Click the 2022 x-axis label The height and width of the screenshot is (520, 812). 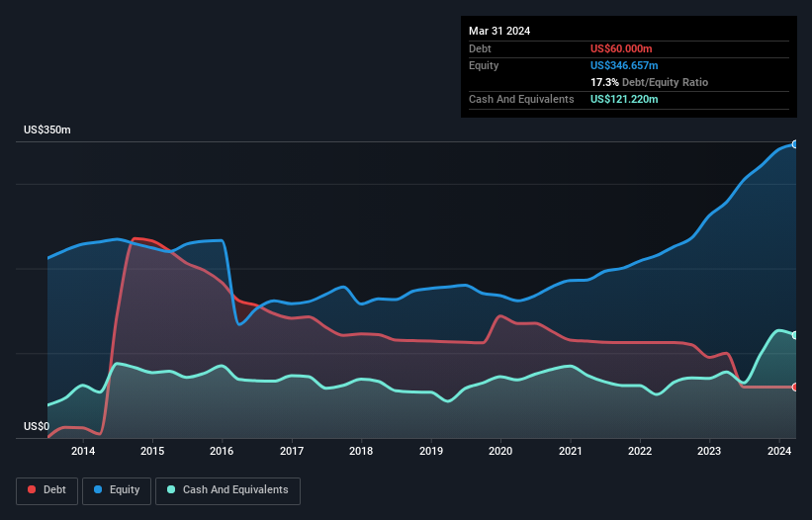tap(640, 451)
